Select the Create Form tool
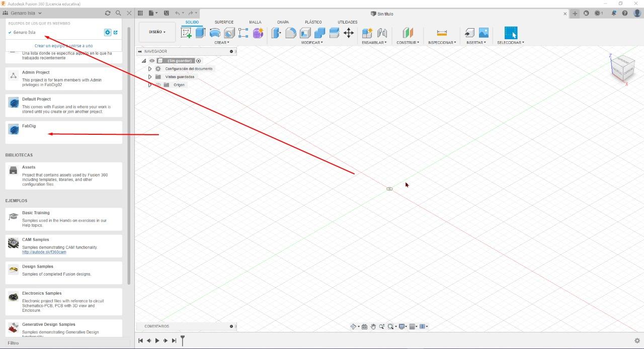 (258, 33)
